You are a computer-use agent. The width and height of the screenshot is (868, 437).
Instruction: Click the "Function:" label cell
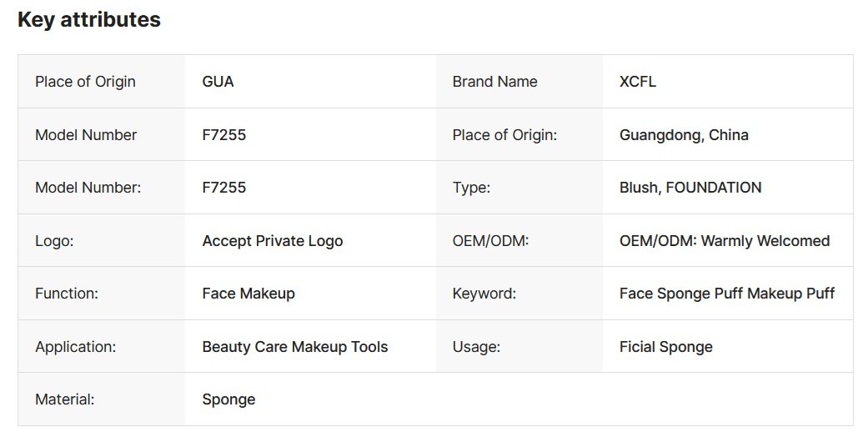coord(67,294)
